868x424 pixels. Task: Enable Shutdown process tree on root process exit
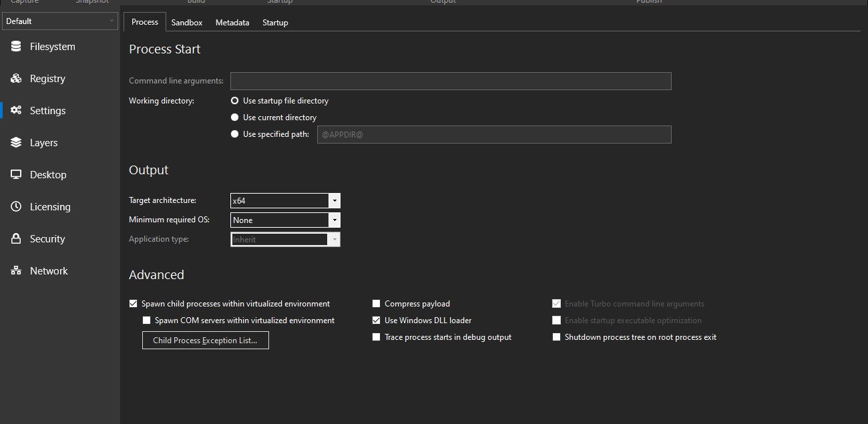tap(556, 337)
